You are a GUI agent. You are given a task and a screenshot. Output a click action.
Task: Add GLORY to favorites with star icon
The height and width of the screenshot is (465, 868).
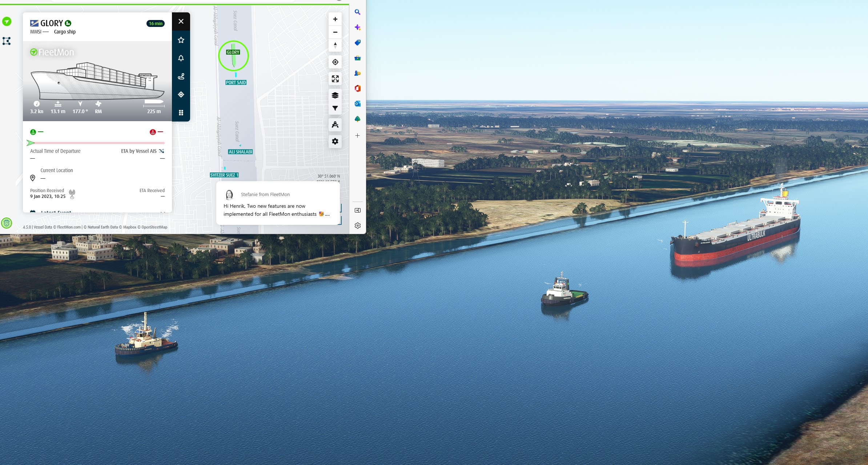tap(181, 40)
